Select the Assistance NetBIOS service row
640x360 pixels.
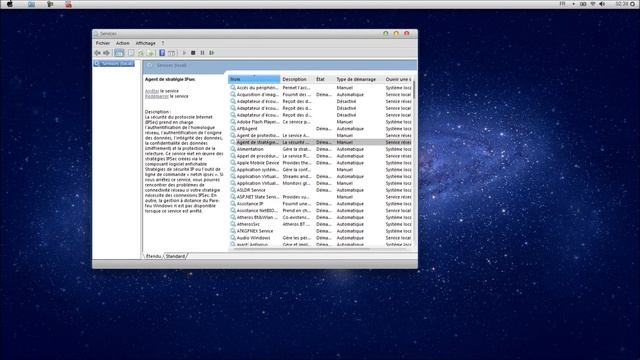320,211
